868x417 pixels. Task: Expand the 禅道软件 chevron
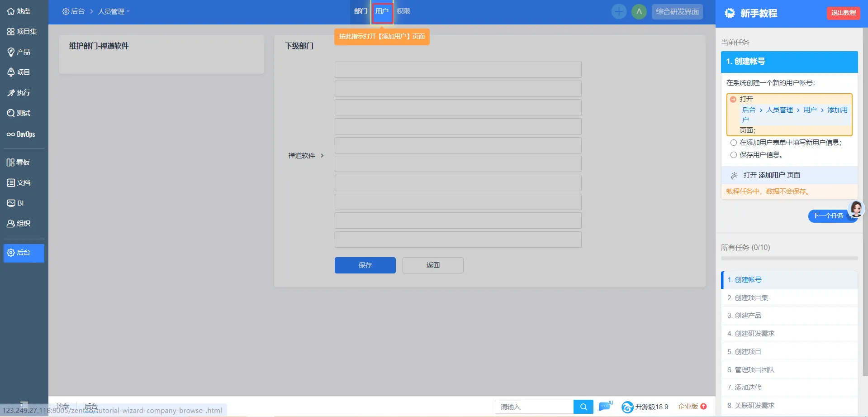pyautogui.click(x=322, y=155)
